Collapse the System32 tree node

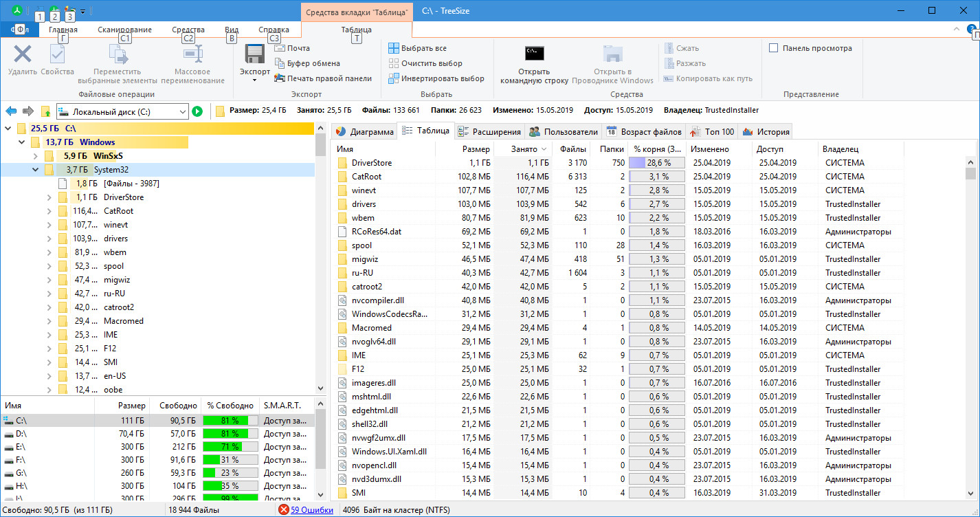point(35,170)
